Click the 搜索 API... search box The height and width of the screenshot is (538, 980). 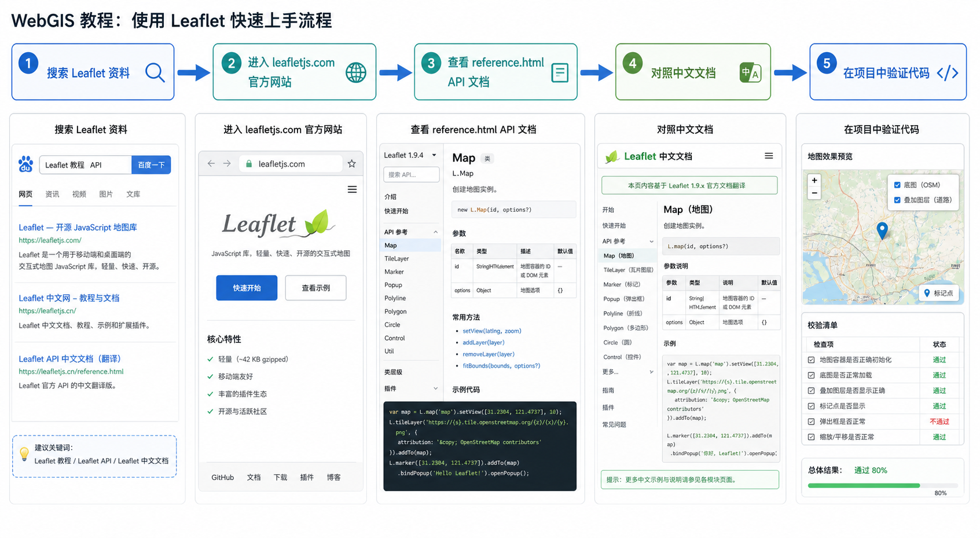411,174
